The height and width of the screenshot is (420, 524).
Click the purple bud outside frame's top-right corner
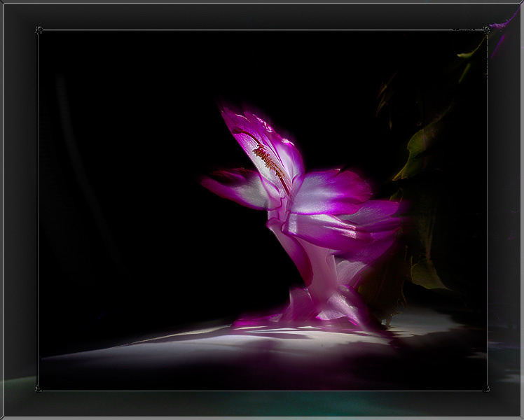point(504,27)
